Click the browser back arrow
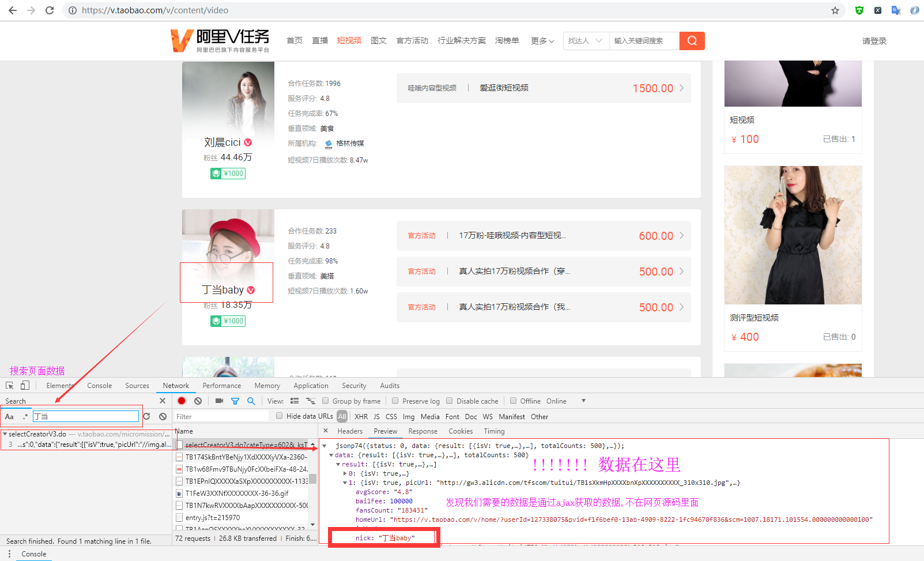 pos(13,10)
